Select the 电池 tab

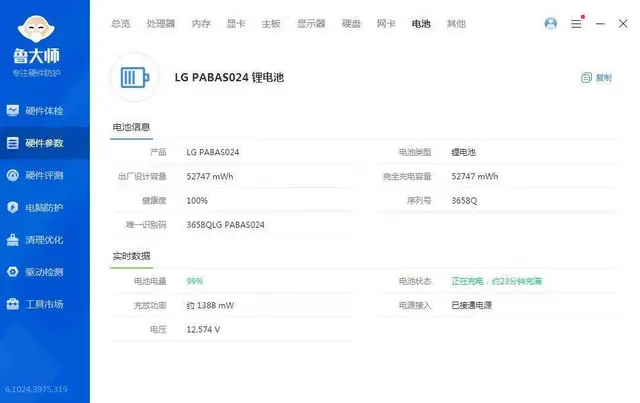[x=421, y=24]
